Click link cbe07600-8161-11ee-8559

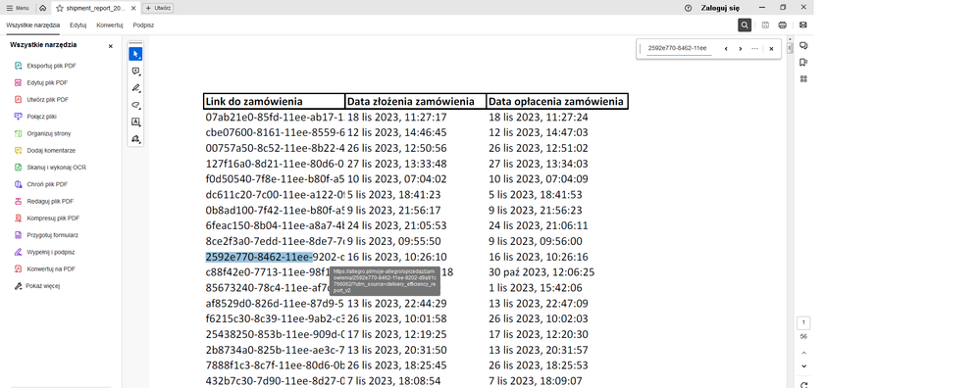pyautogui.click(x=275, y=133)
